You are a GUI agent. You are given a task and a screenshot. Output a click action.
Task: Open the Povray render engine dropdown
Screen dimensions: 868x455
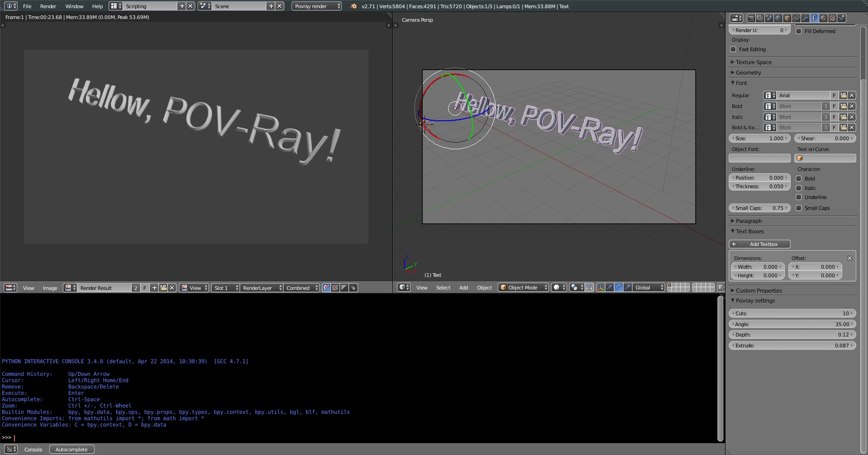(316, 6)
